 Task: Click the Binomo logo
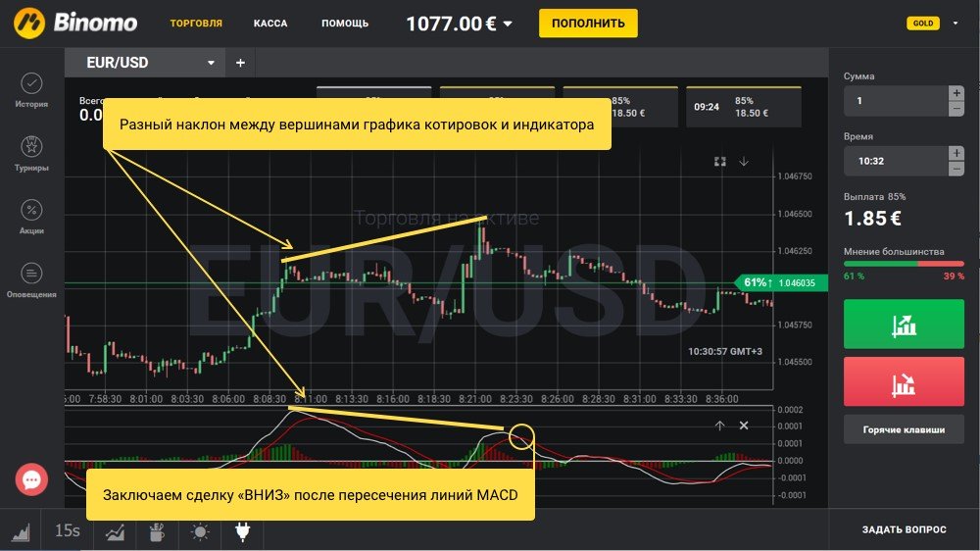tap(75, 24)
